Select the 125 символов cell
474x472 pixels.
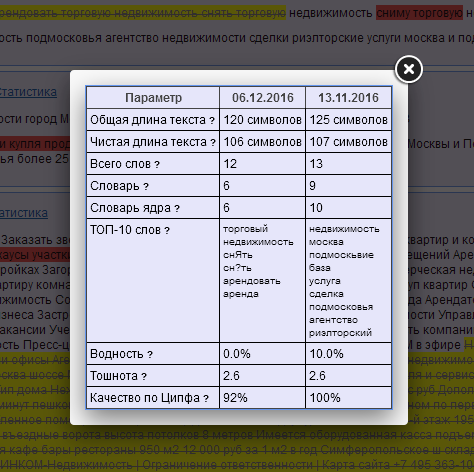348,120
